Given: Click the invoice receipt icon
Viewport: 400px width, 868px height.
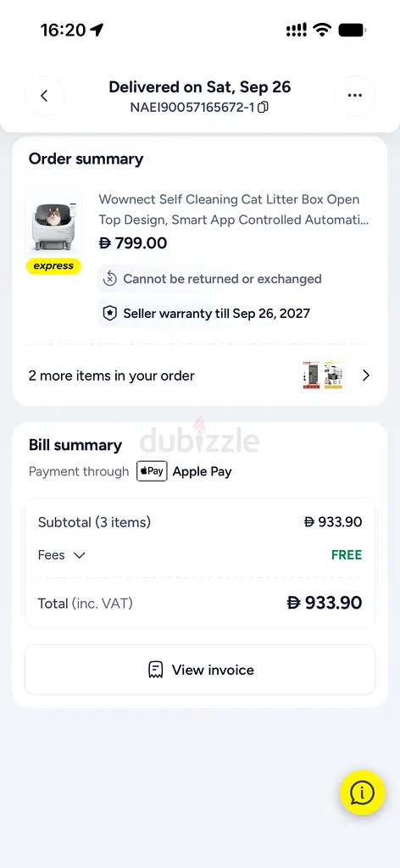Looking at the screenshot, I should point(155,670).
